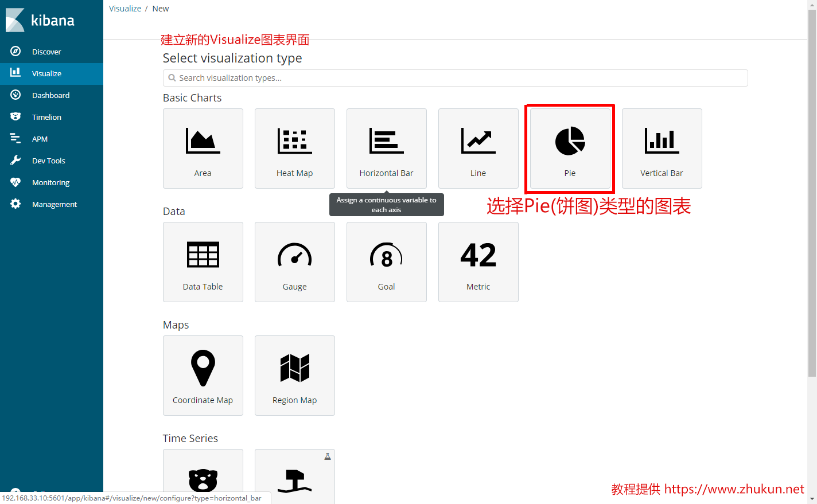Choose the Heat Map chart type
Screen dimensions: 817x504
pyautogui.click(x=295, y=149)
